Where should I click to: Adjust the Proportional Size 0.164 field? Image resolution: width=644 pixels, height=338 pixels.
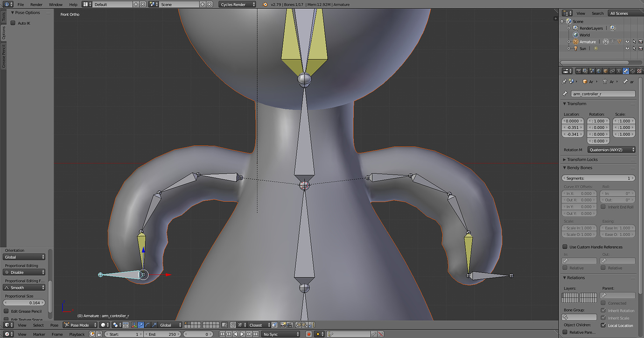click(x=24, y=303)
